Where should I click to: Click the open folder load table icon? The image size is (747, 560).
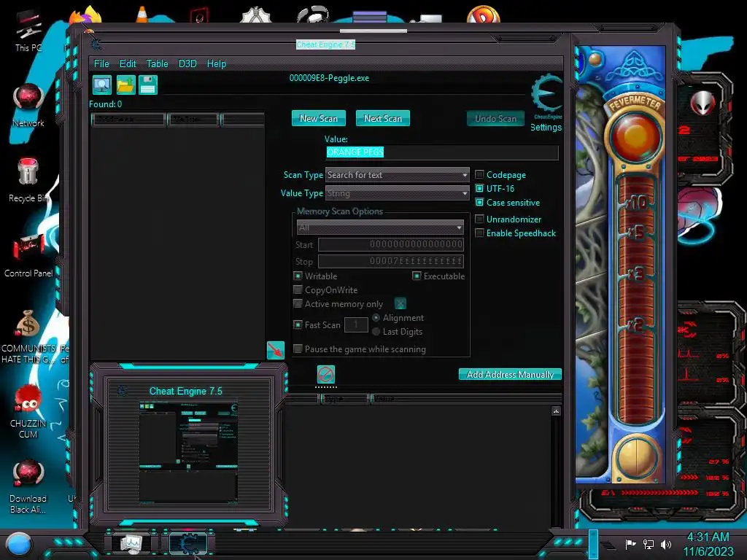pos(125,85)
